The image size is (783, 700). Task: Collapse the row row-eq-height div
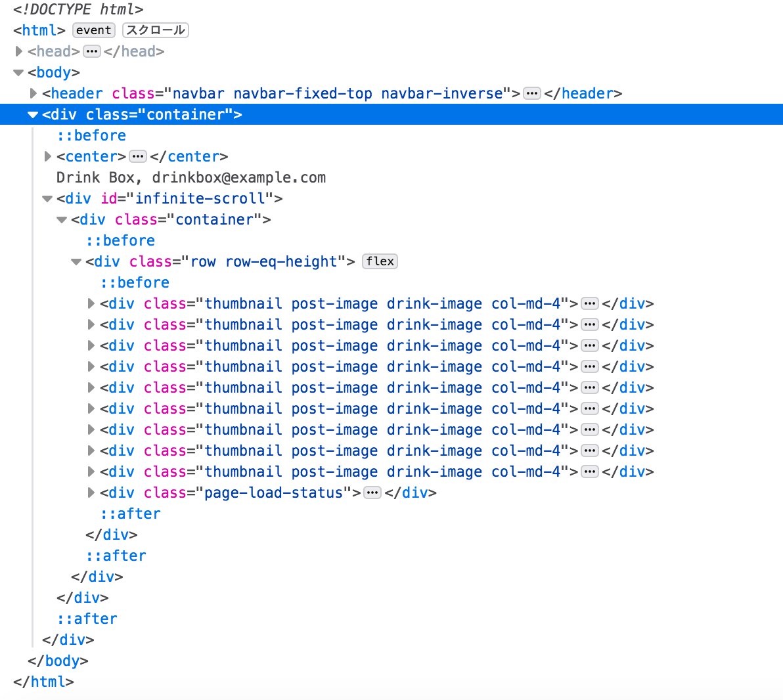(x=76, y=261)
